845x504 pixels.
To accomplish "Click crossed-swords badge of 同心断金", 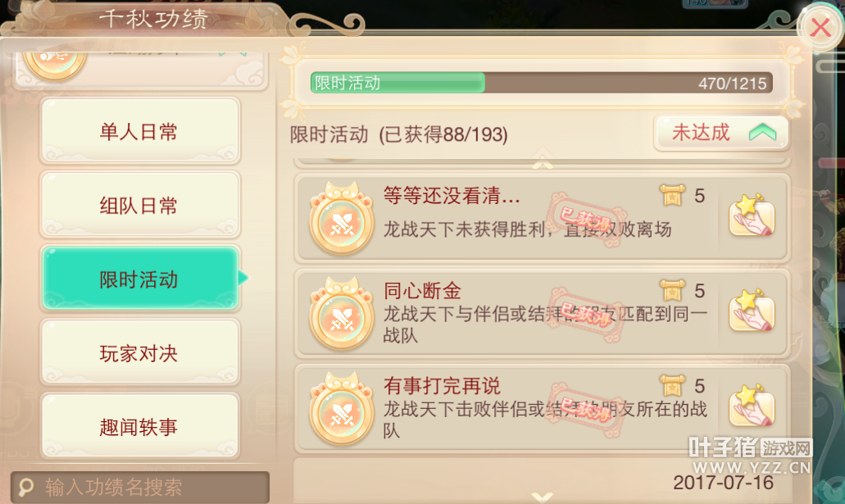I will (x=341, y=314).
